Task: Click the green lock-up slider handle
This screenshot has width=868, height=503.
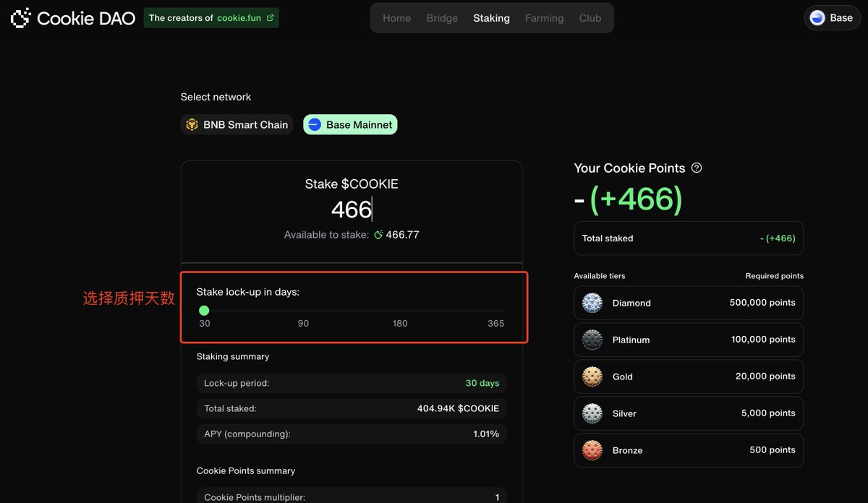Action: (204, 311)
